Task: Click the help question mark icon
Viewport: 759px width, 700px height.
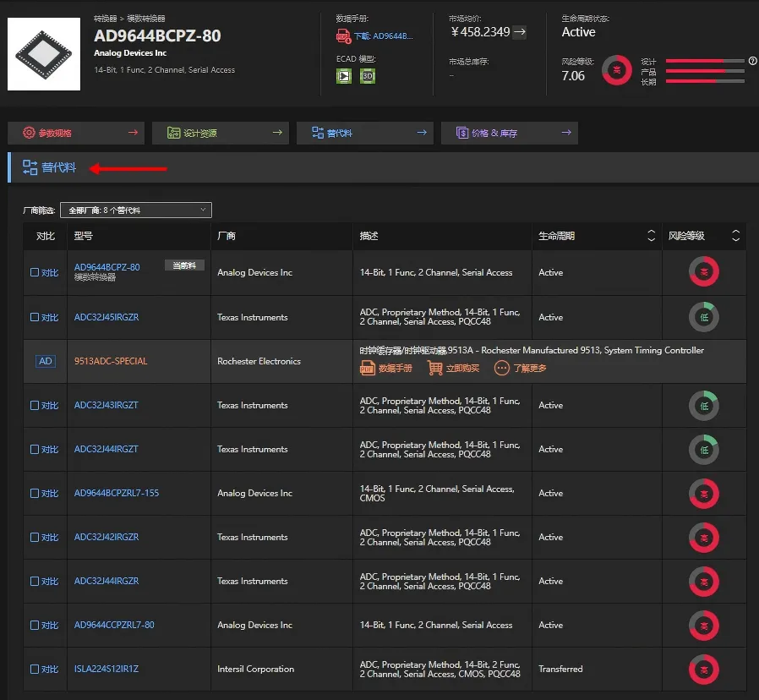Action: (753, 61)
